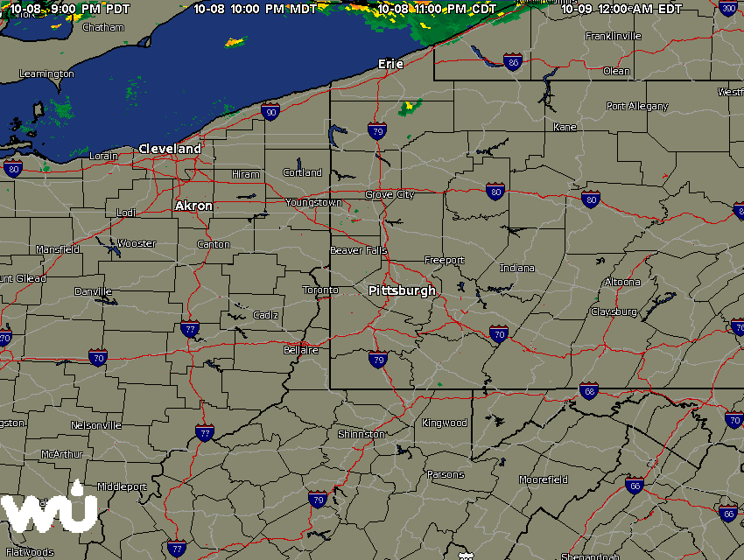Click the Kane label
Screen dimensions: 744x560
[x=565, y=127]
